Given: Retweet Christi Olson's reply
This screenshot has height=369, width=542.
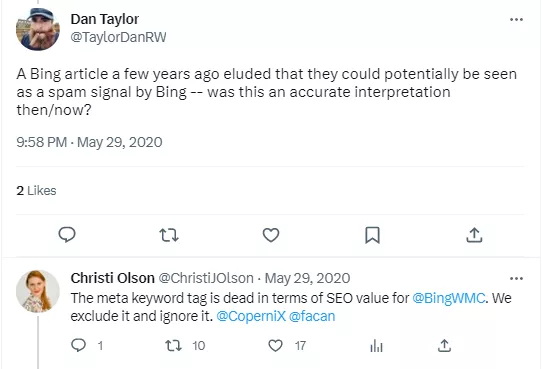Looking at the screenshot, I should coord(174,346).
